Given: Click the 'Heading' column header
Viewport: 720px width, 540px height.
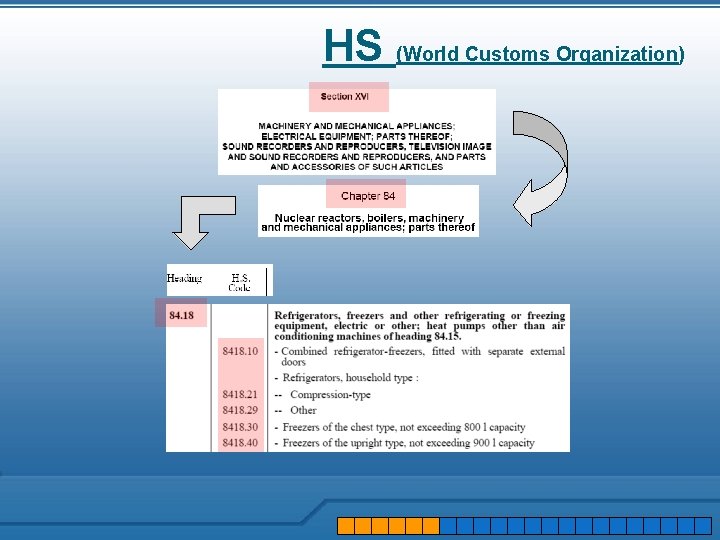Looking at the screenshot, I should tap(184, 278).
